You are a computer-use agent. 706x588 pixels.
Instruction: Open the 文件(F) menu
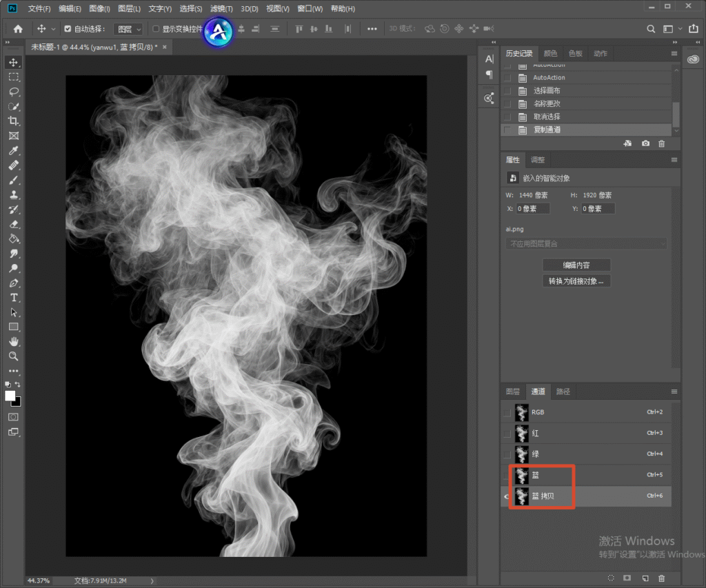(x=39, y=8)
